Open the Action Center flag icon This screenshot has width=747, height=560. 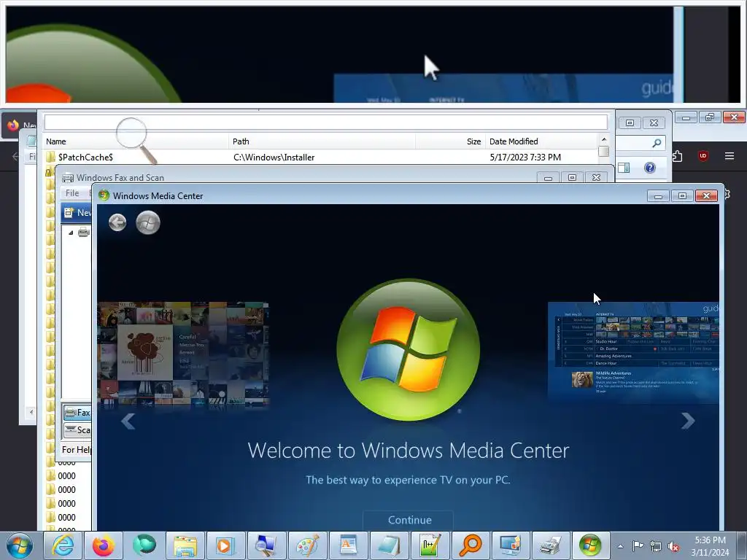(x=638, y=546)
